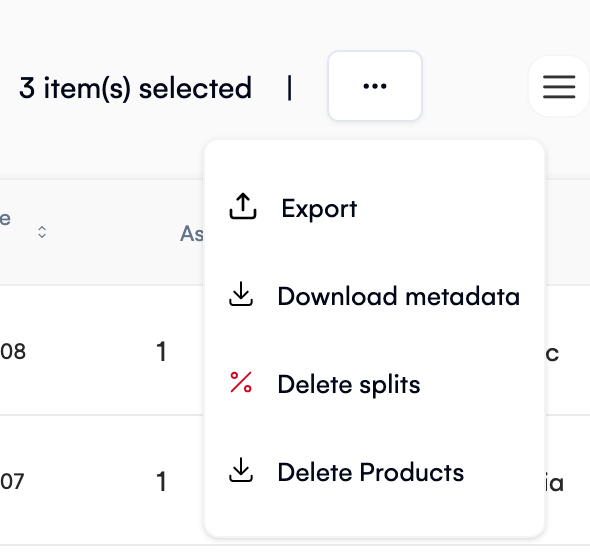Click the download icon next to Download metadata
This screenshot has width=590, height=560.
(x=241, y=294)
